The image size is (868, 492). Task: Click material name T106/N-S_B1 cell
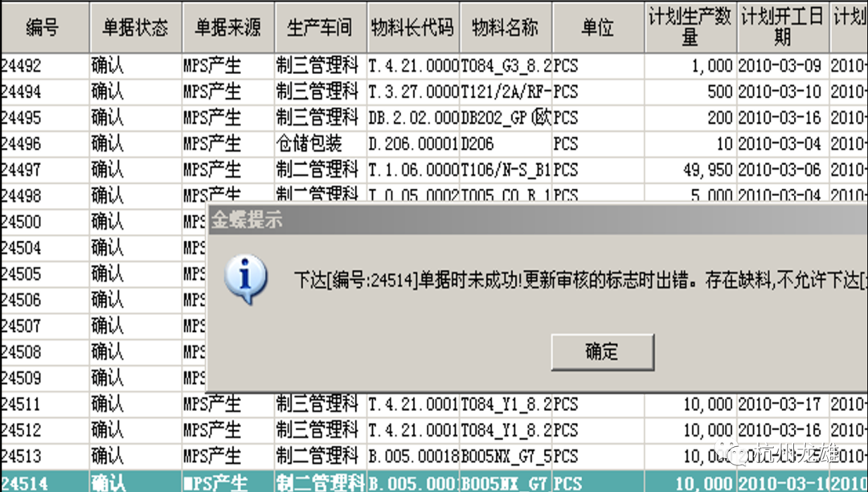[x=506, y=170]
